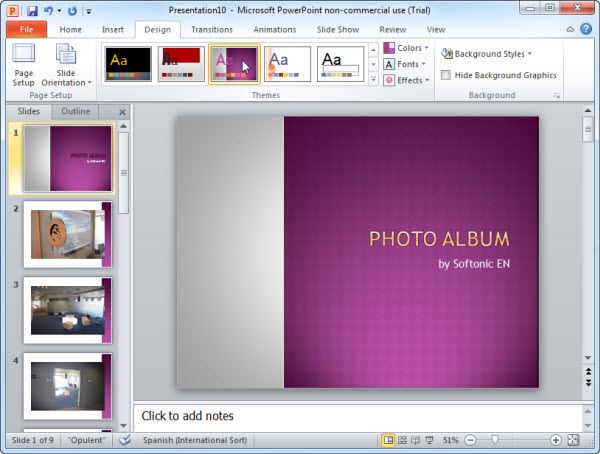Screen dimensions: 600x454
Task: Open the File menu
Action: pos(25,30)
